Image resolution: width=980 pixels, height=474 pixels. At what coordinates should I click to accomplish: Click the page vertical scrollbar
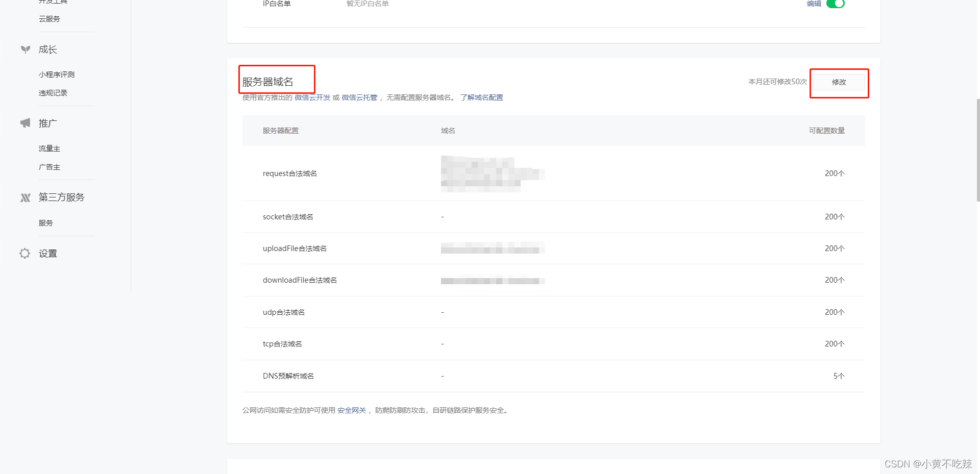[978, 151]
